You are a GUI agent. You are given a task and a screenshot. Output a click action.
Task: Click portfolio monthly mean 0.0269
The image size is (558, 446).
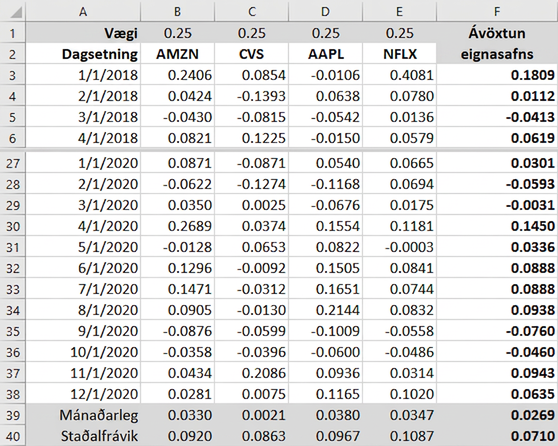(x=497, y=415)
